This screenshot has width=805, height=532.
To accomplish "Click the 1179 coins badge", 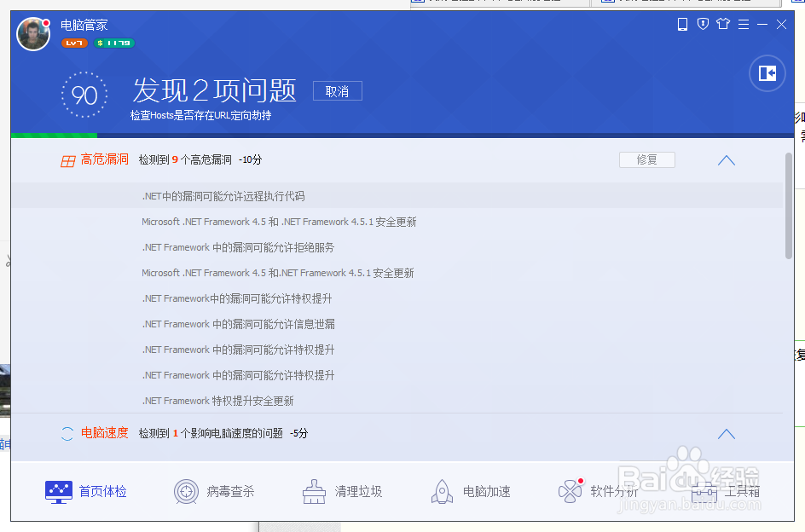I will pyautogui.click(x=114, y=43).
